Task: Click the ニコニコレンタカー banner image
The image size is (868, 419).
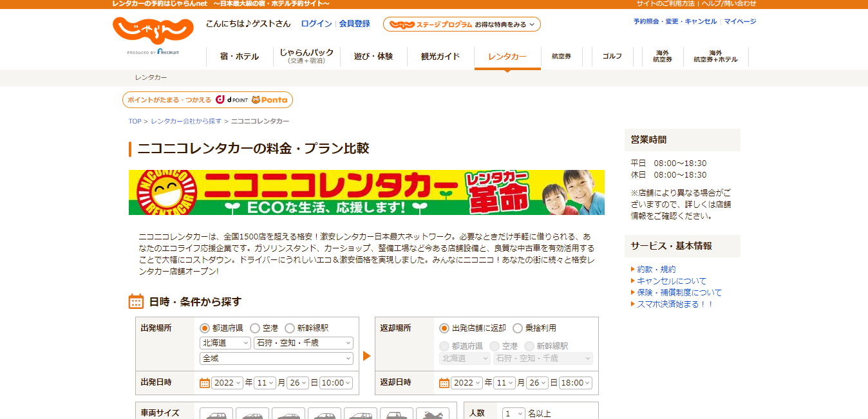Action: tap(366, 192)
